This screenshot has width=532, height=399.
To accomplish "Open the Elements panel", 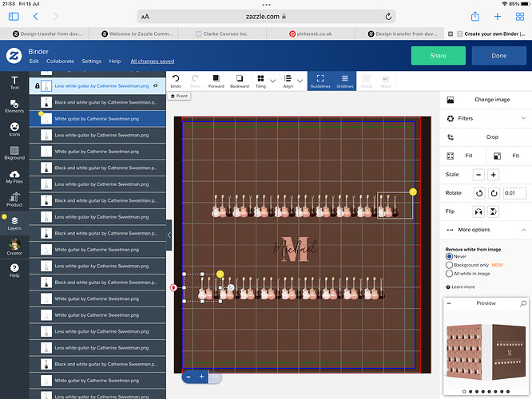I will click(14, 106).
